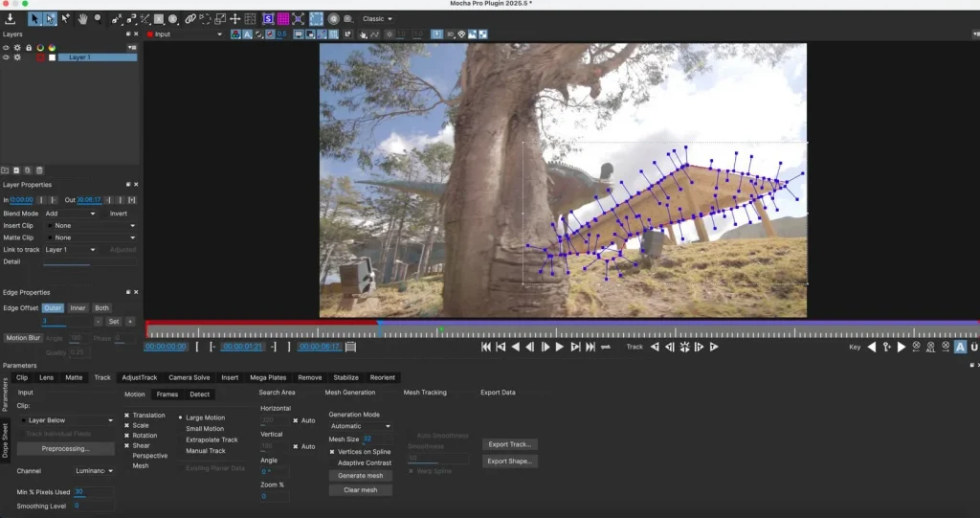
Task: Open the Input view dropdown
Action: (x=185, y=34)
